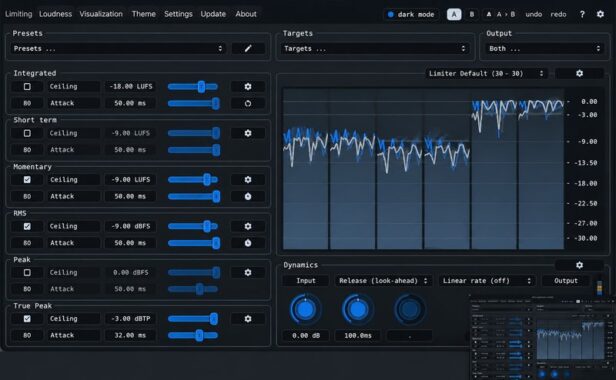Click the Dynamics Output button
Viewport: 616px width, 380px height.
tap(566, 281)
